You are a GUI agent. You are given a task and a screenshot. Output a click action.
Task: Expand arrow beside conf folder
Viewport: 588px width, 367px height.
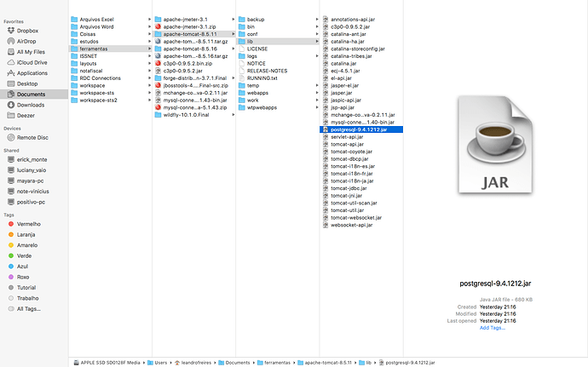pyautogui.click(x=317, y=34)
